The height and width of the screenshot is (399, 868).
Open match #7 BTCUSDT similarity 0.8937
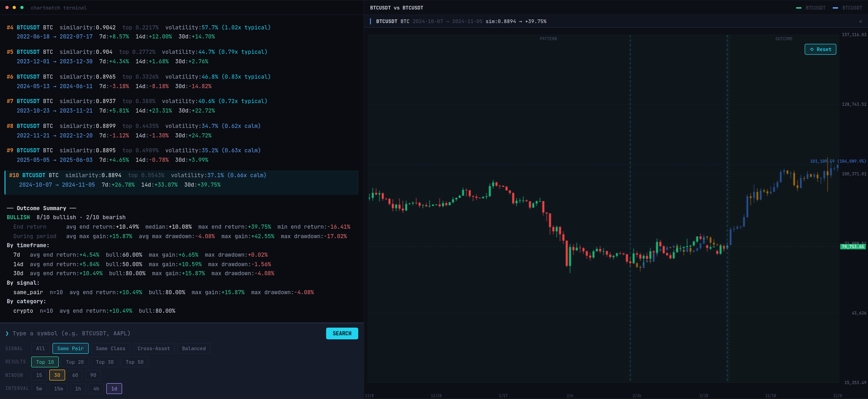(x=181, y=106)
